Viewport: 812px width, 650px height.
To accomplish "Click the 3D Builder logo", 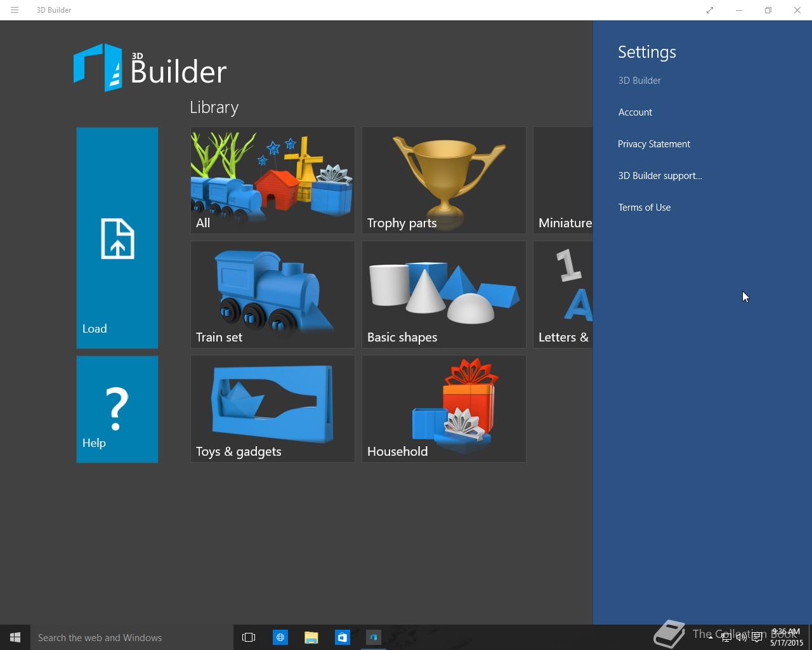I will 150,67.
